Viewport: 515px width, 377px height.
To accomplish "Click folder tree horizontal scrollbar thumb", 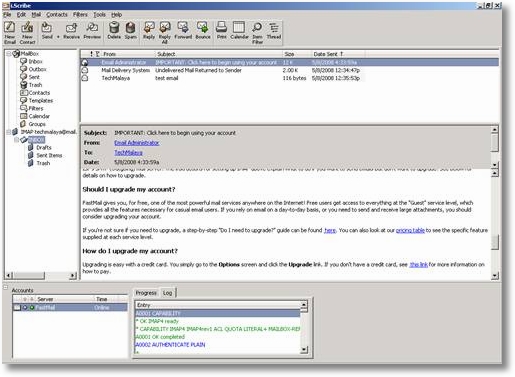I will click(x=29, y=275).
